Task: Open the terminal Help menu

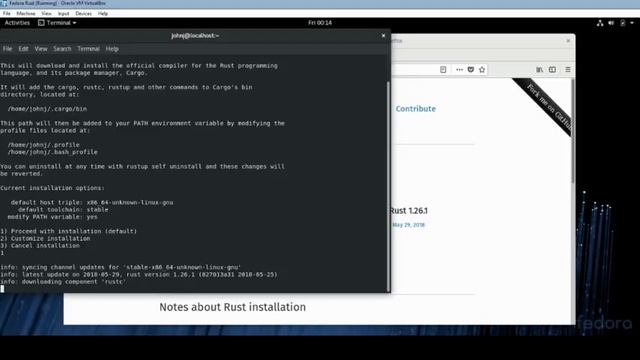Action: click(x=112, y=49)
